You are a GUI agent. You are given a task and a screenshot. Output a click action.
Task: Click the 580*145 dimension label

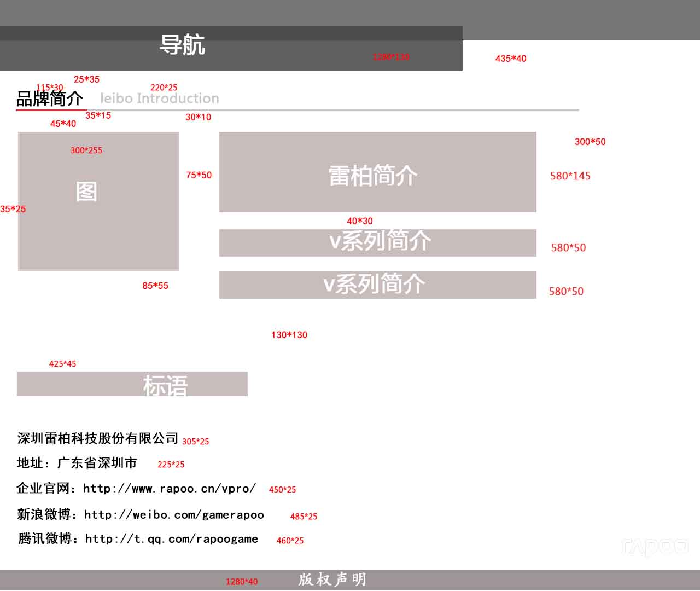pyautogui.click(x=570, y=176)
